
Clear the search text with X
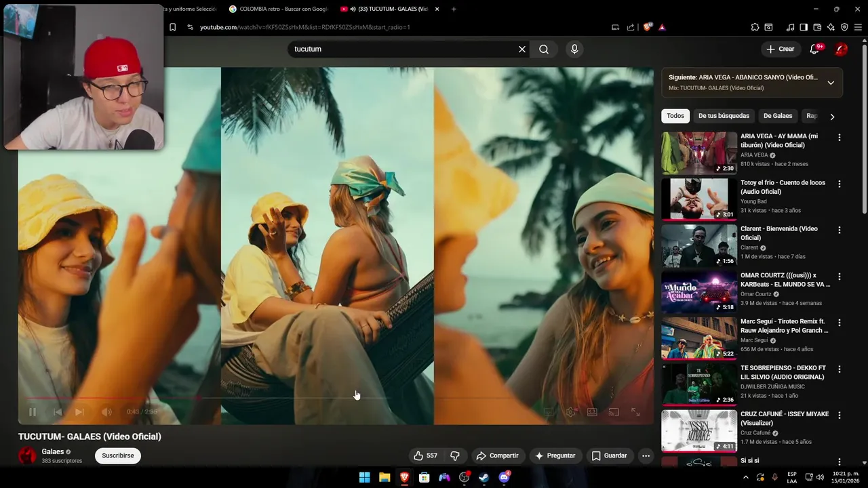click(x=522, y=49)
